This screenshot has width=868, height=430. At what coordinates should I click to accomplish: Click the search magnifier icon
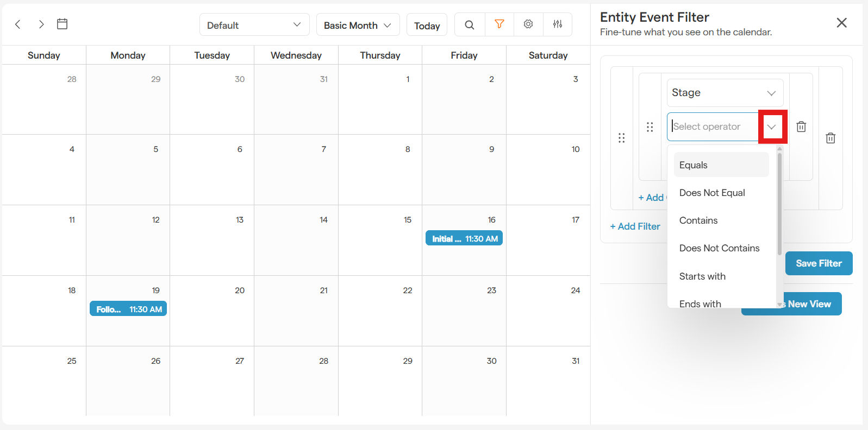pyautogui.click(x=470, y=24)
